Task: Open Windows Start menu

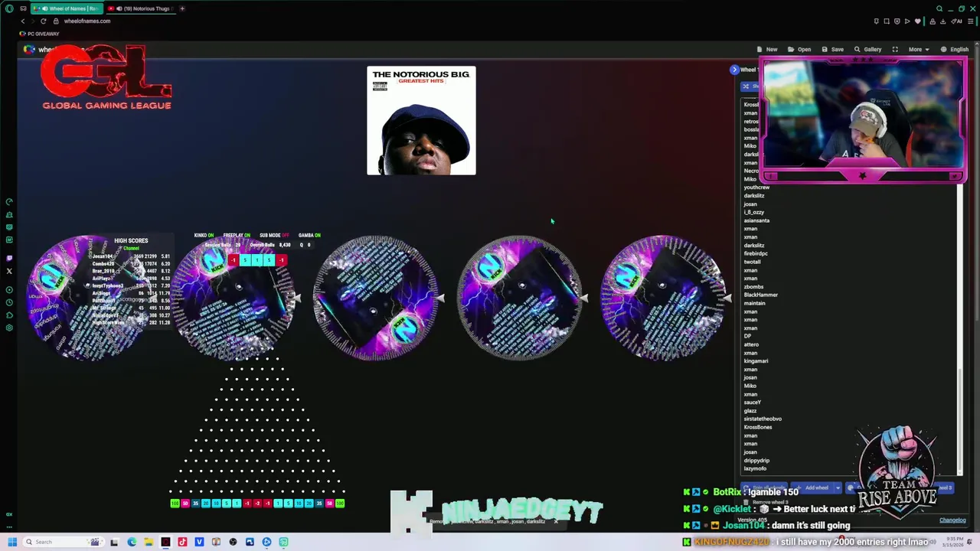Action: (x=12, y=542)
